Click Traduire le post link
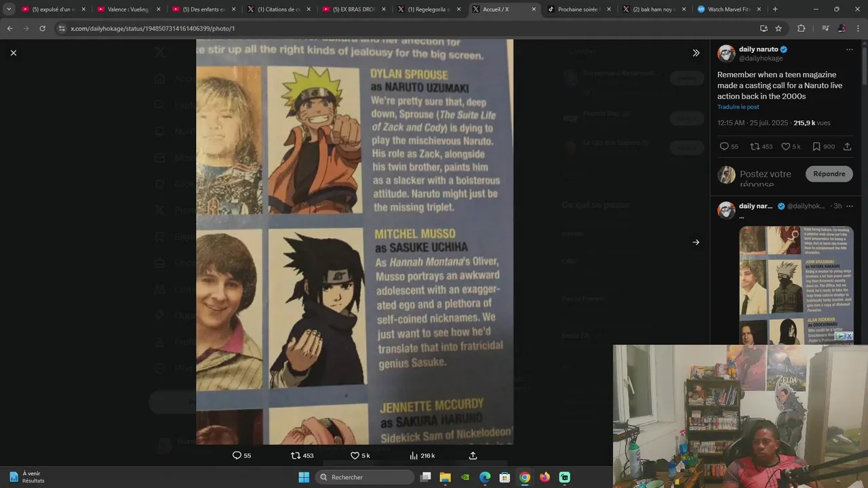 coord(738,107)
